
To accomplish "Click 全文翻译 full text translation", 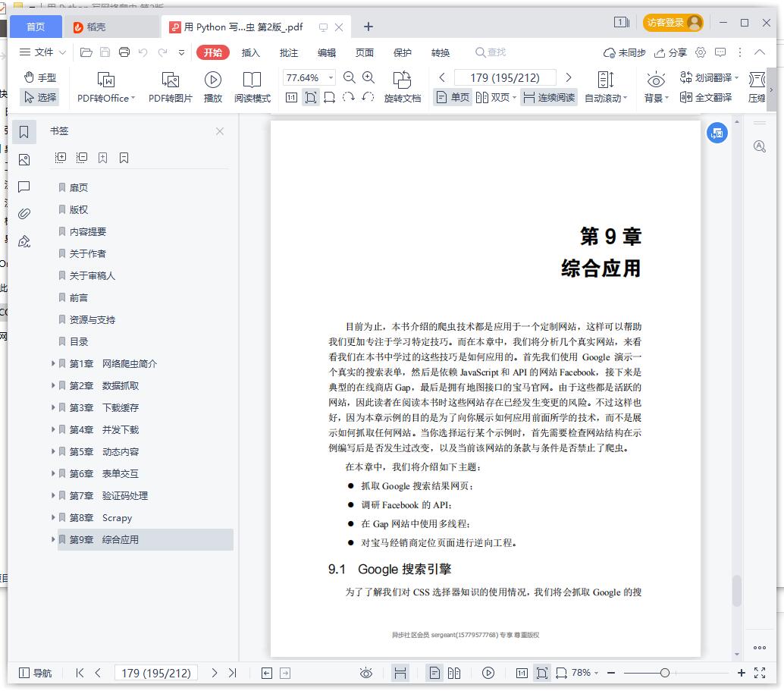I will coord(705,98).
